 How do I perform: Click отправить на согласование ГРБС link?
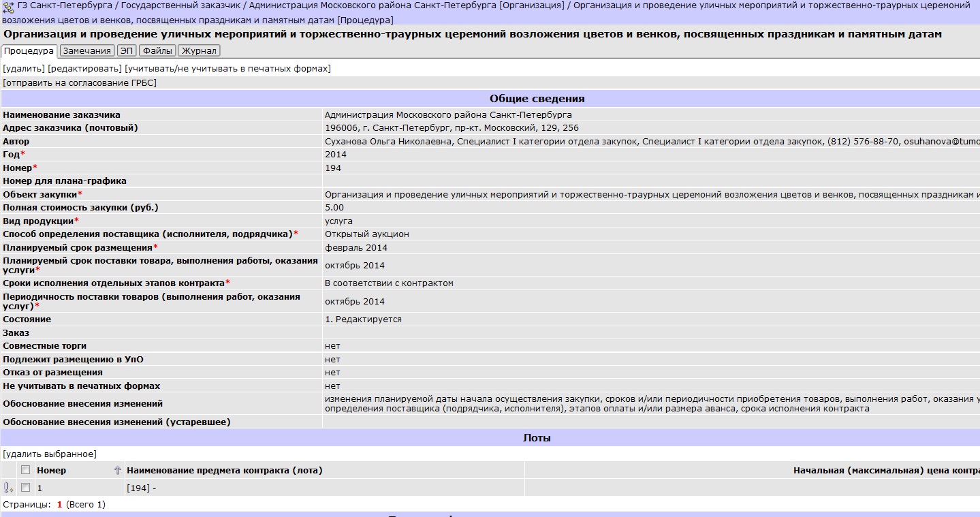pyautogui.click(x=80, y=83)
